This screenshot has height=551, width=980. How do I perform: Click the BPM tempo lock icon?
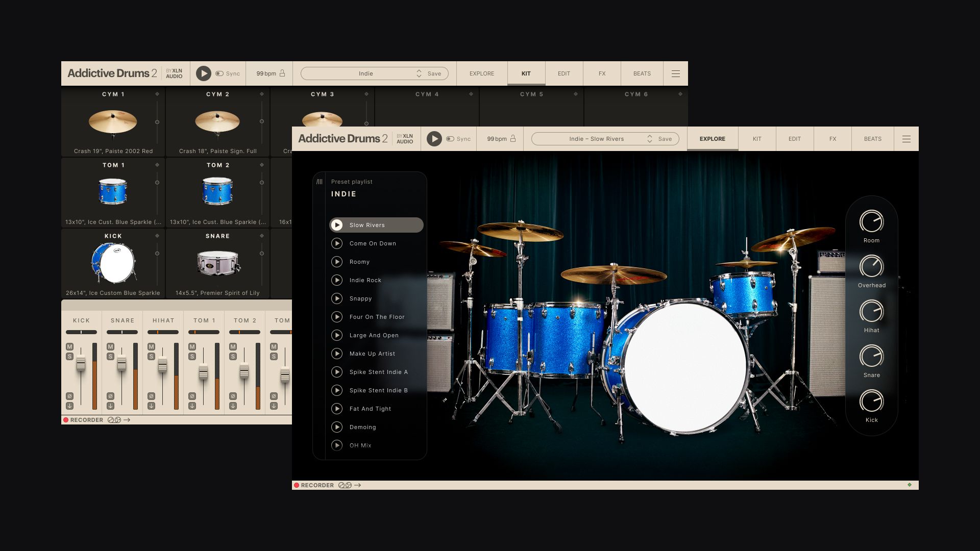[x=513, y=139]
